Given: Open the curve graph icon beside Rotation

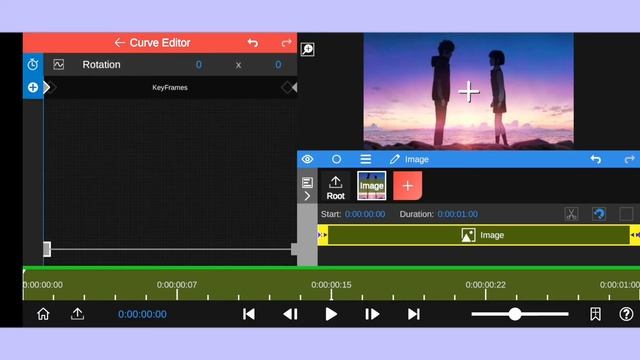Looking at the screenshot, I should point(58,64).
